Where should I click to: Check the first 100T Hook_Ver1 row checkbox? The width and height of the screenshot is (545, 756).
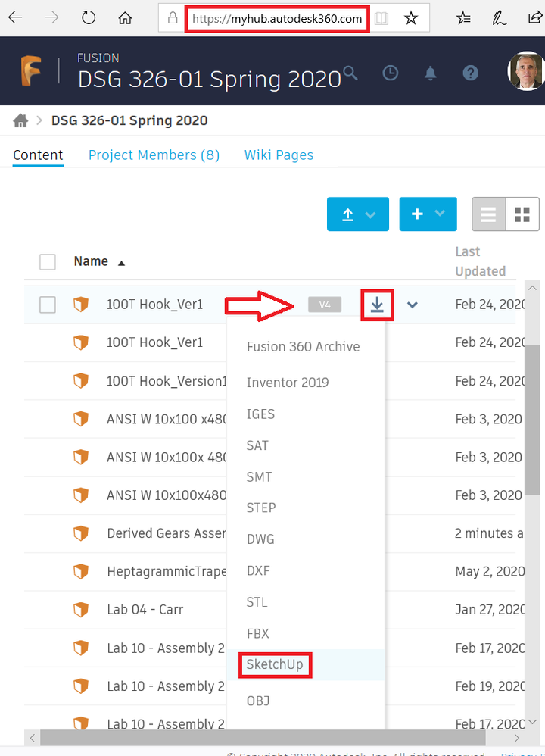pos(48,305)
